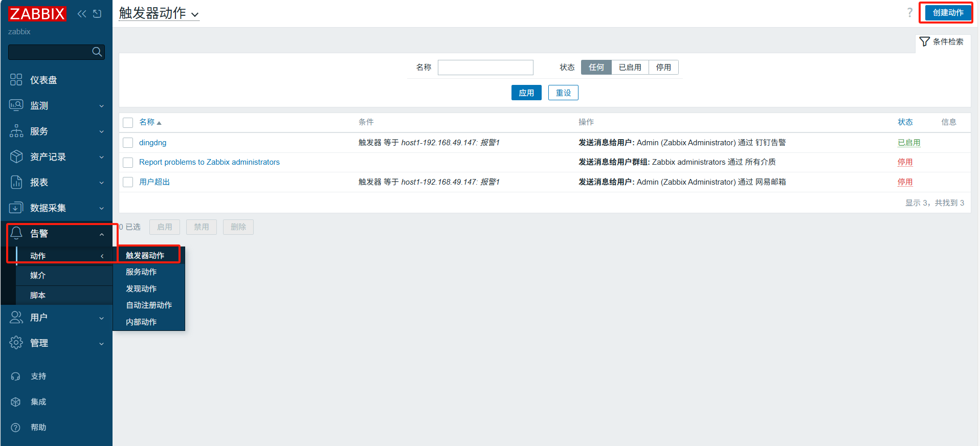Click the 集成 integrations icon
The image size is (980, 446).
(16, 402)
